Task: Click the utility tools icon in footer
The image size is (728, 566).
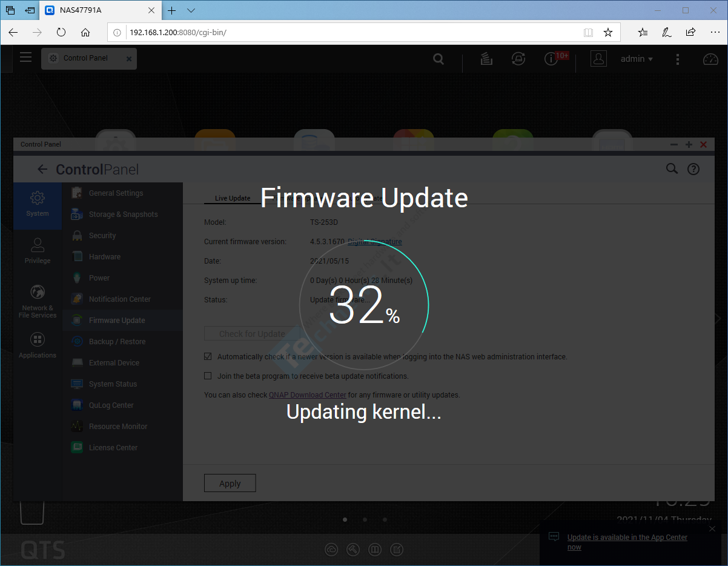Action: pos(353,550)
